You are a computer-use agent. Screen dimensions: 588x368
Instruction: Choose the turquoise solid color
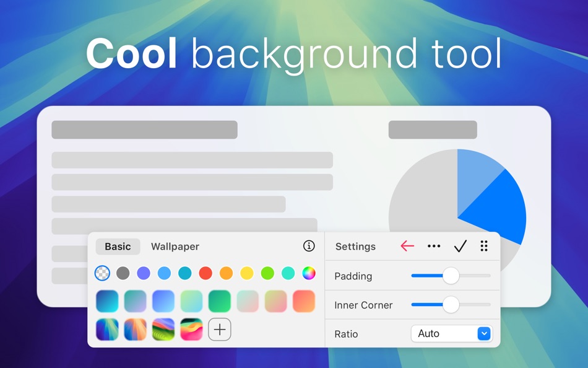pos(288,273)
